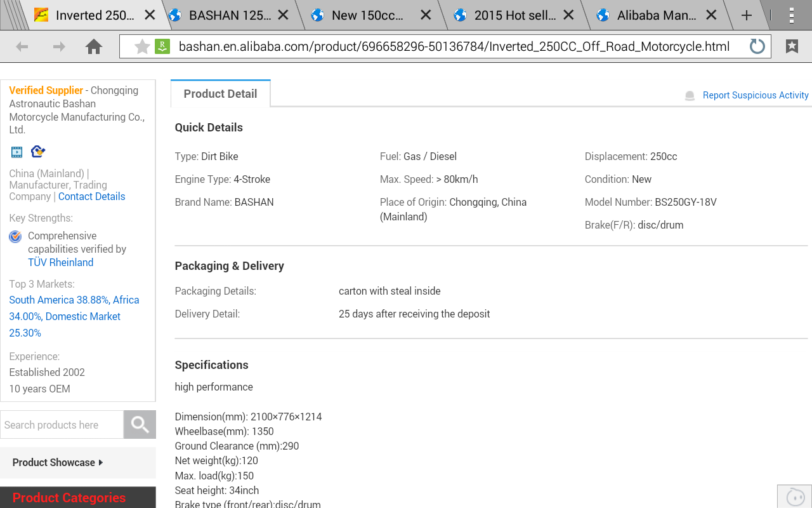Click the Fuel: Gas / Diesel text
Screen dimensions: 812x508
[x=418, y=156]
